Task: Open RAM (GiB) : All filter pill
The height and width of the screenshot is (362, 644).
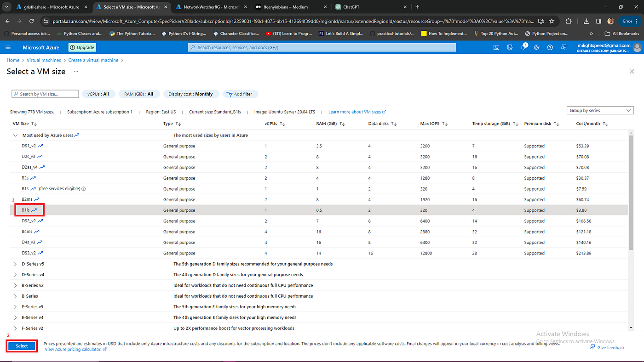Action: coord(138,94)
